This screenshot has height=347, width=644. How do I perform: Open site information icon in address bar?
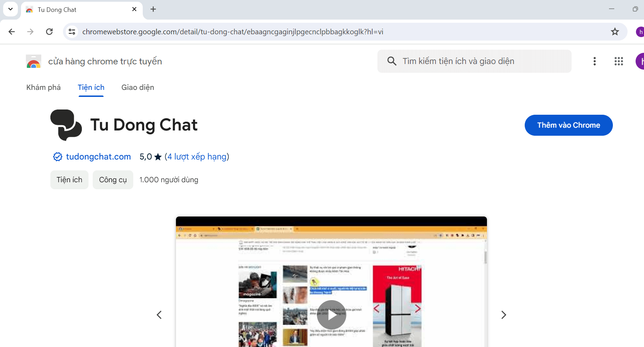72,32
